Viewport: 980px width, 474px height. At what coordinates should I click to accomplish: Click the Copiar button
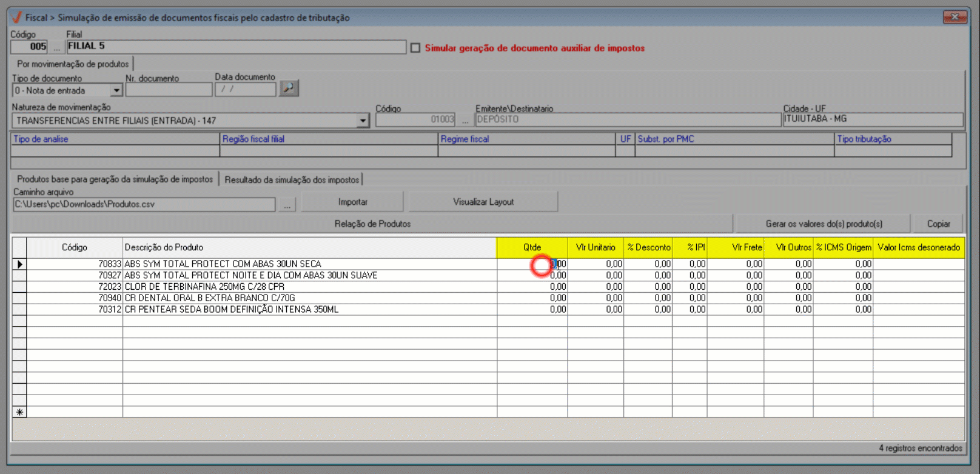[938, 224]
